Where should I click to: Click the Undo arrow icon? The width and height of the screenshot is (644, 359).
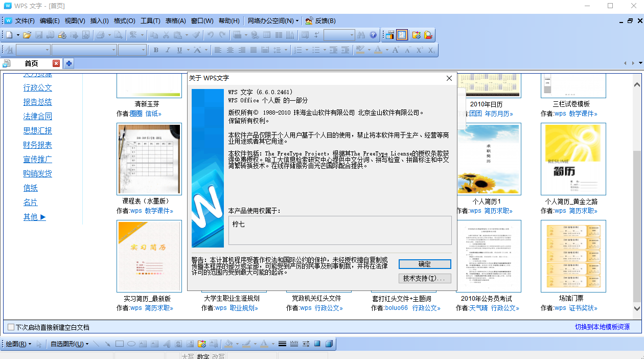coord(211,35)
